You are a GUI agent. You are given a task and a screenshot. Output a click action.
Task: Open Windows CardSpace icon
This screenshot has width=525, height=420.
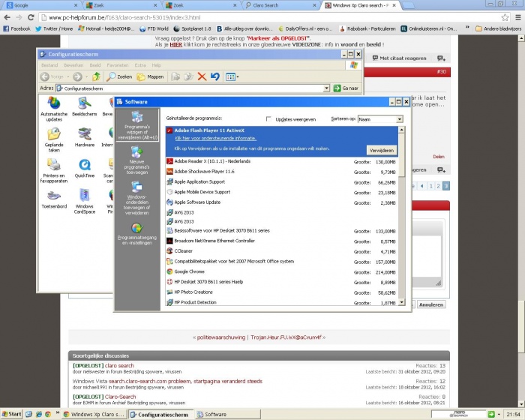84,201
